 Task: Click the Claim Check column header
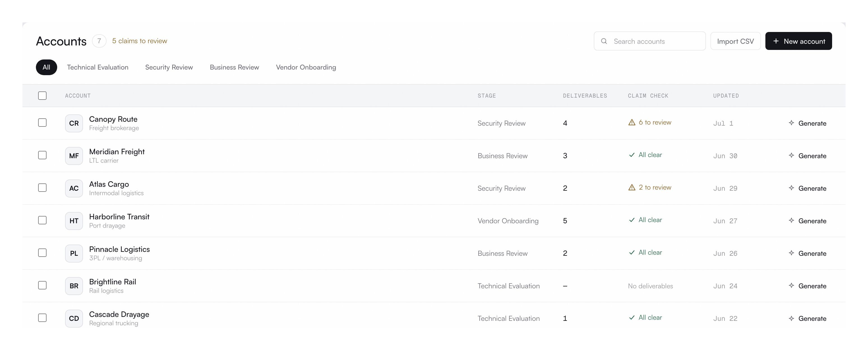(x=648, y=96)
